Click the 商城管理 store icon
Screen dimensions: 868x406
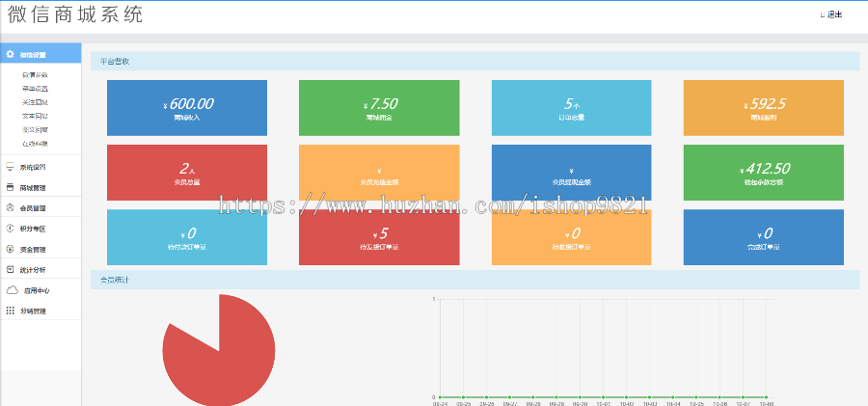(10, 188)
